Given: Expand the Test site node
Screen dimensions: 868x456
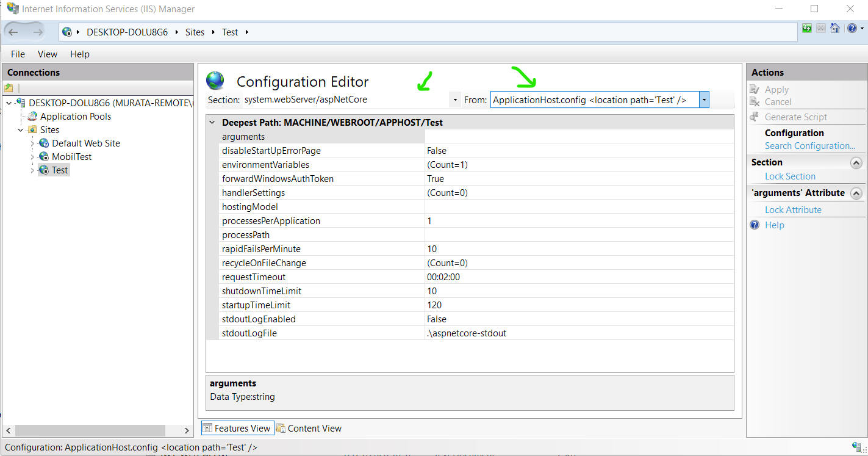Looking at the screenshot, I should click(32, 170).
